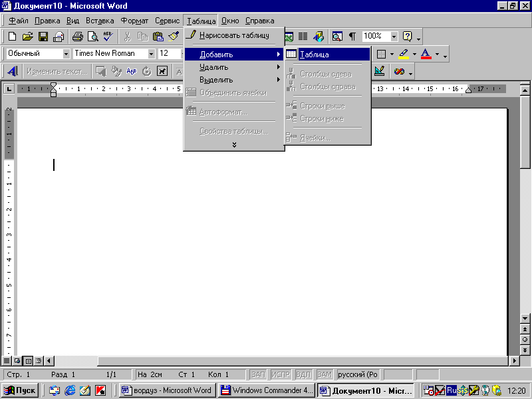Screen dimensions: 532x399
Task: Open the Times New Roman font dropdown
Action: click(x=152, y=54)
